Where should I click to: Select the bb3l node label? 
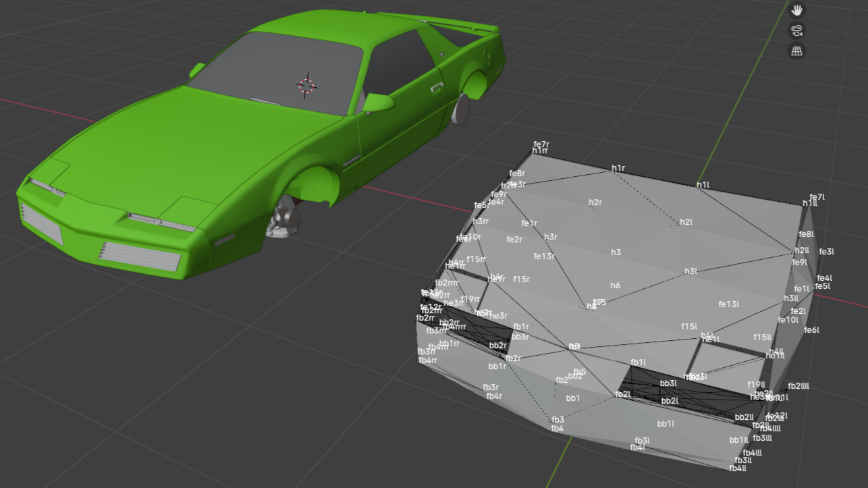[668, 383]
